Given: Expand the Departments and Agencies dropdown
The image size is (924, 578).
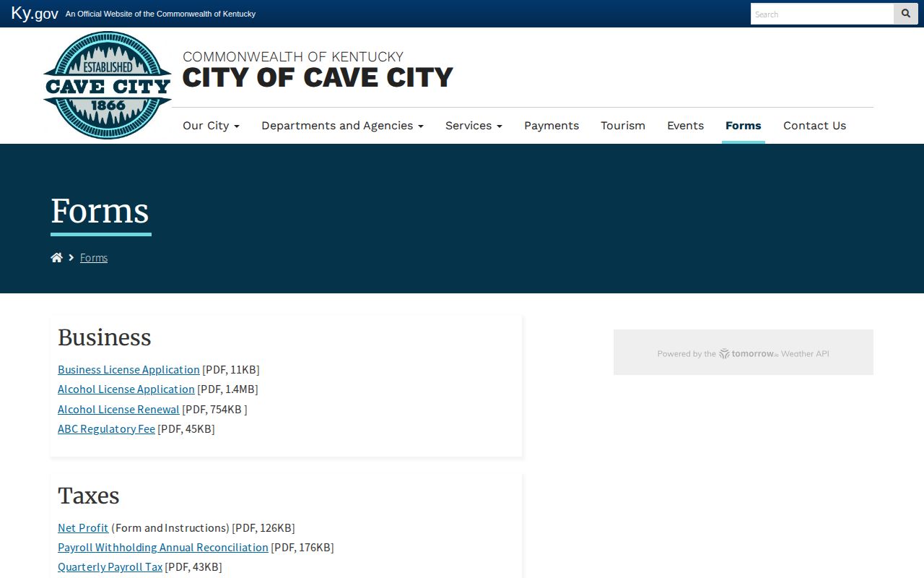Looking at the screenshot, I should 342,126.
